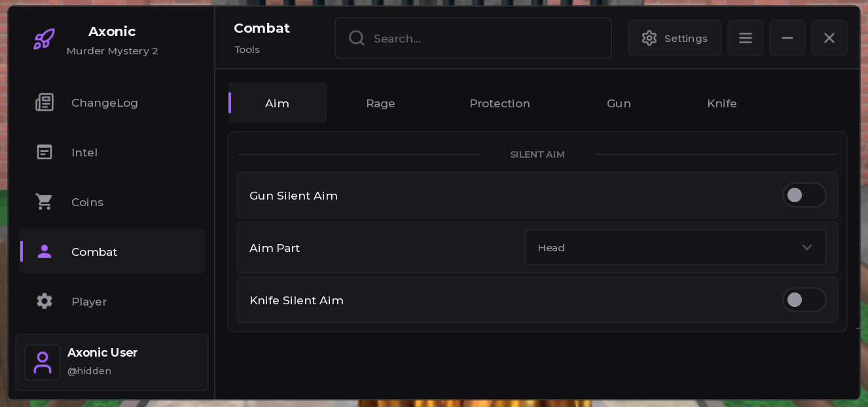Click the ChangeLog newspaper icon
This screenshot has height=407, width=868.
coord(45,102)
